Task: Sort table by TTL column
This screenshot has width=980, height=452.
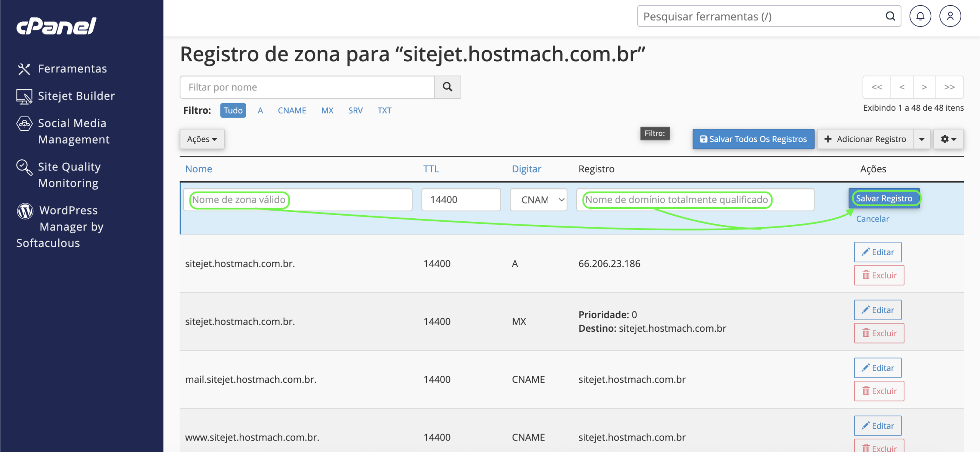Action: click(x=431, y=169)
